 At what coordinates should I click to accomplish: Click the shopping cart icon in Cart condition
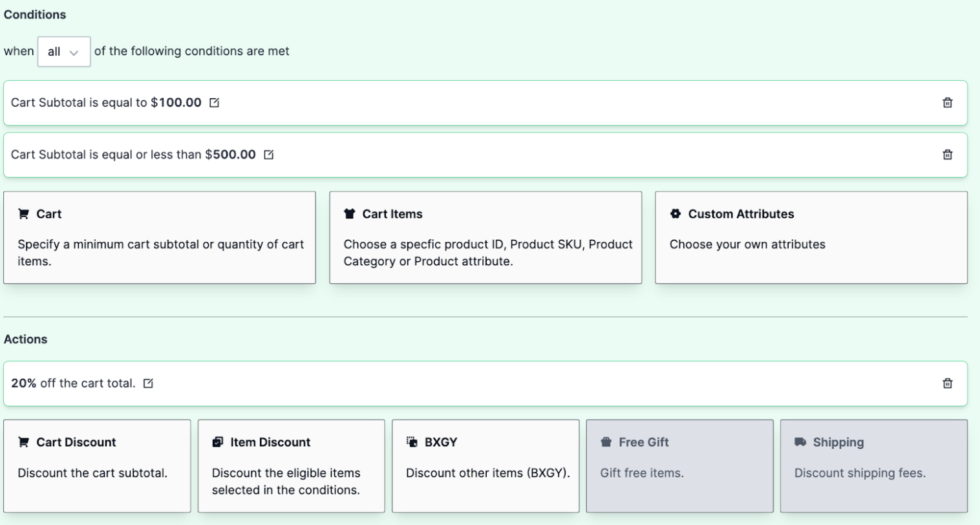[x=24, y=214]
